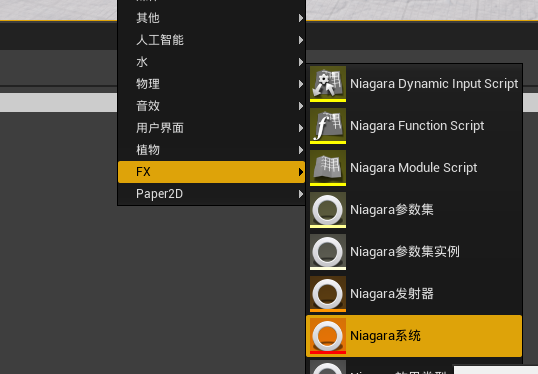Expand the 水 submenu arrow

[x=301, y=62]
